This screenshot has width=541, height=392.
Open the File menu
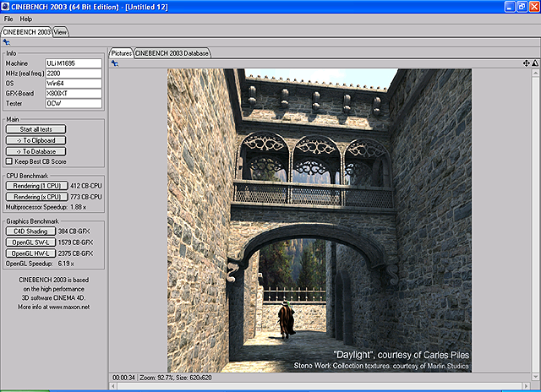pos(8,19)
